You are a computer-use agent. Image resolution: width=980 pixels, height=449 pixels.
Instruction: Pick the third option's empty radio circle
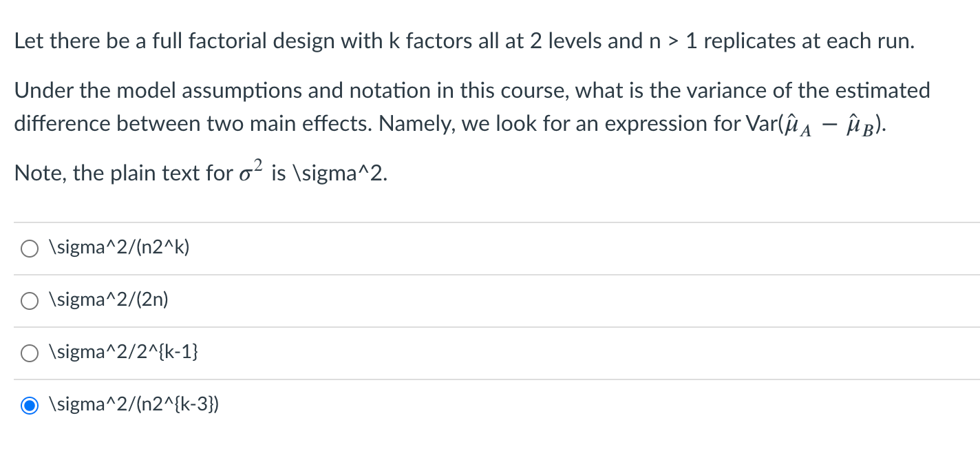pos(30,353)
